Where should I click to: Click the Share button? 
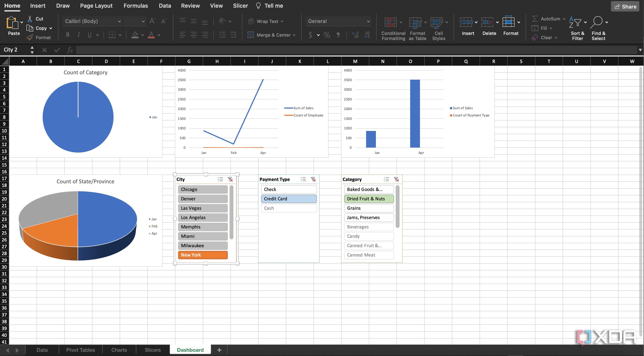coord(625,7)
